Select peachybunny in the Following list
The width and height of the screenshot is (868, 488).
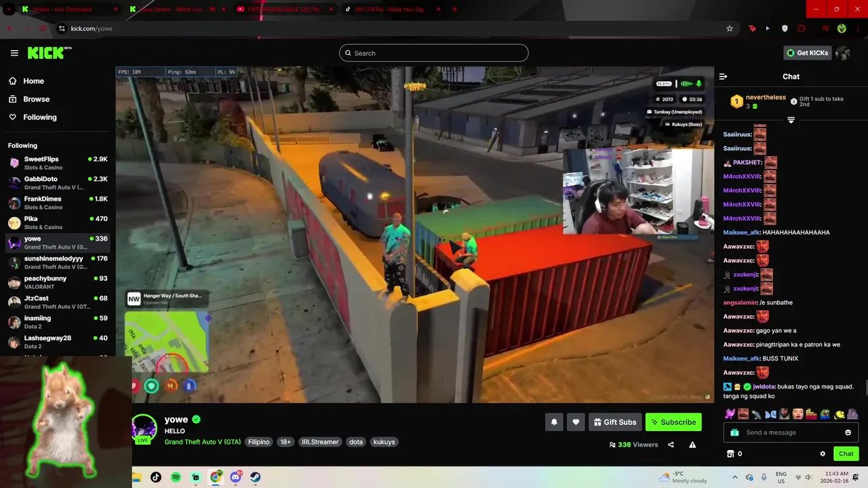58,282
